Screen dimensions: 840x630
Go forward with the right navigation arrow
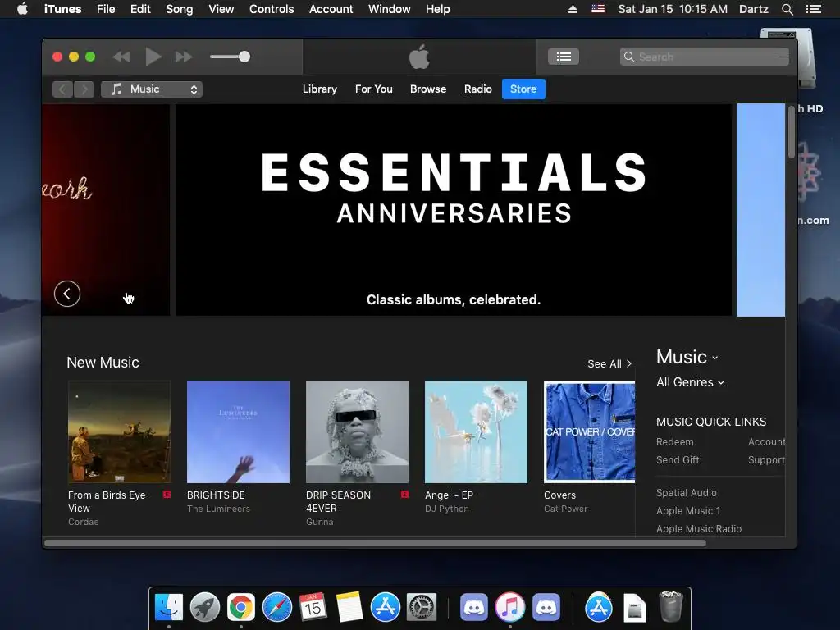pyautogui.click(x=84, y=89)
